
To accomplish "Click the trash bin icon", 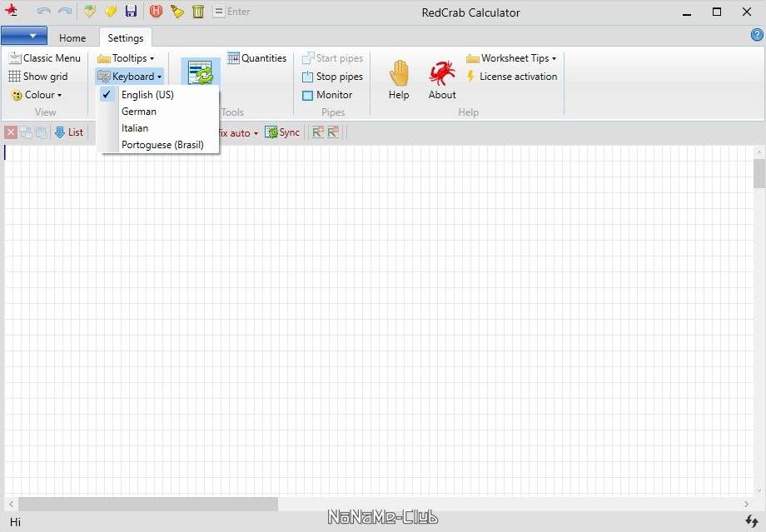I will 198,11.
